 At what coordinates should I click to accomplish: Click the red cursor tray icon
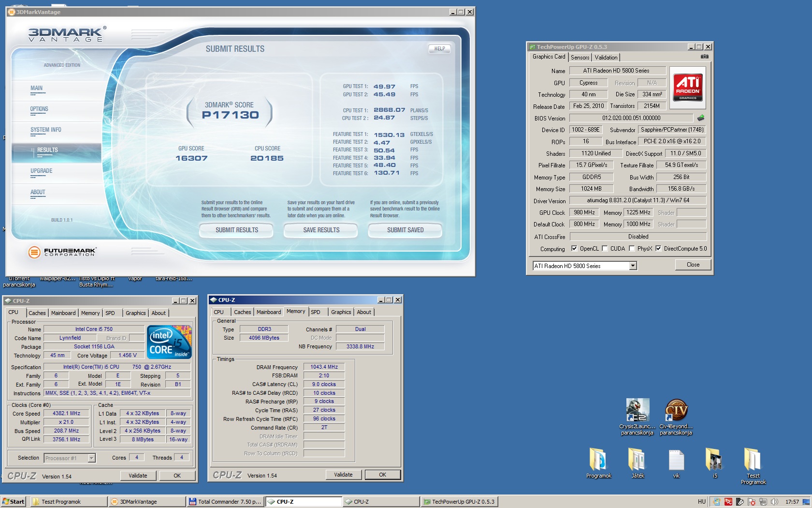point(728,502)
